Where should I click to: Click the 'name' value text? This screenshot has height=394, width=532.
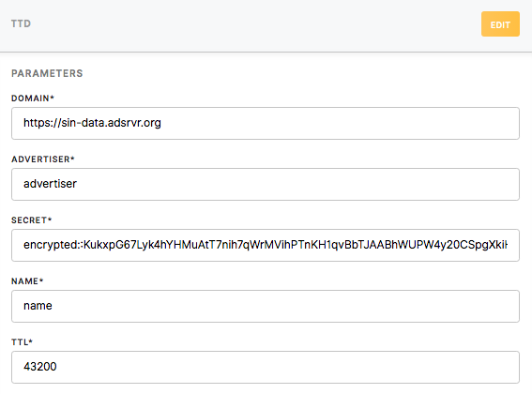coord(38,306)
